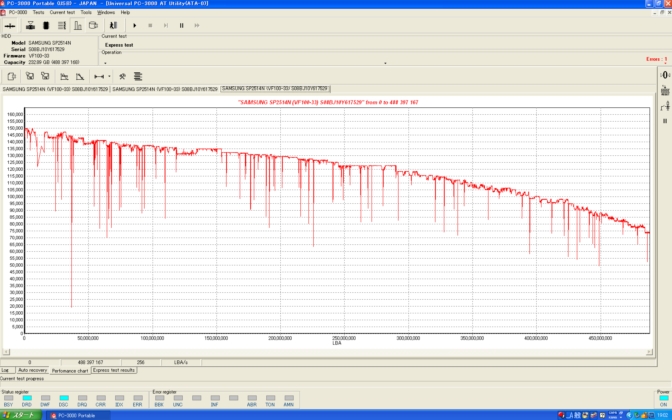The width and height of the screenshot is (672, 420).
Task: Click the PC-3000 Portable taskbar button
Action: 78,415
